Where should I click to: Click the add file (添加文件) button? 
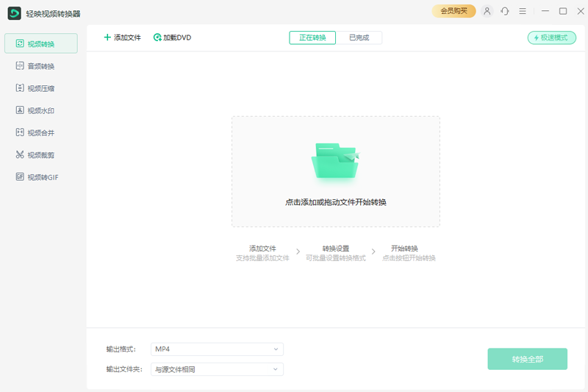(x=122, y=38)
